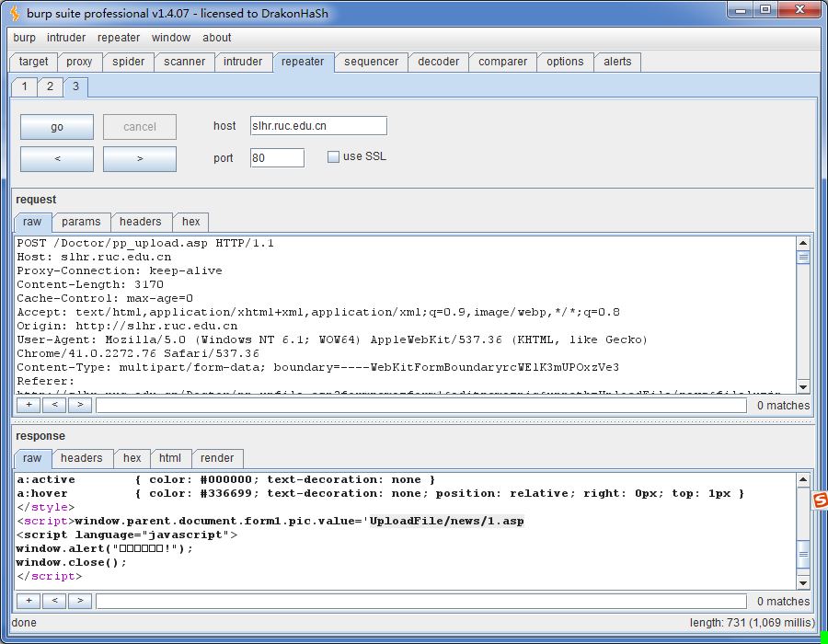
Task: Switch to the decoder tab
Action: click(x=438, y=62)
